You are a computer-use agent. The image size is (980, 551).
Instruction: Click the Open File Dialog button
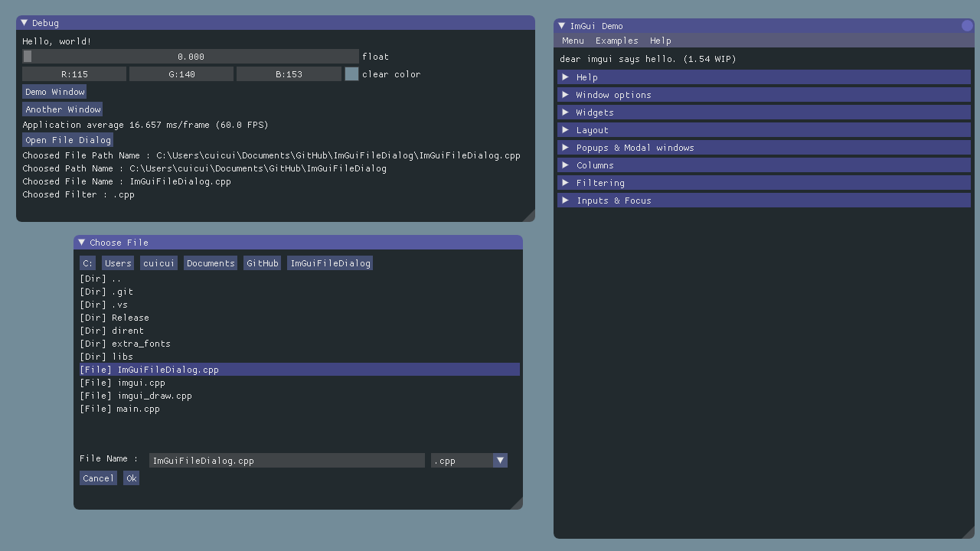coord(68,140)
